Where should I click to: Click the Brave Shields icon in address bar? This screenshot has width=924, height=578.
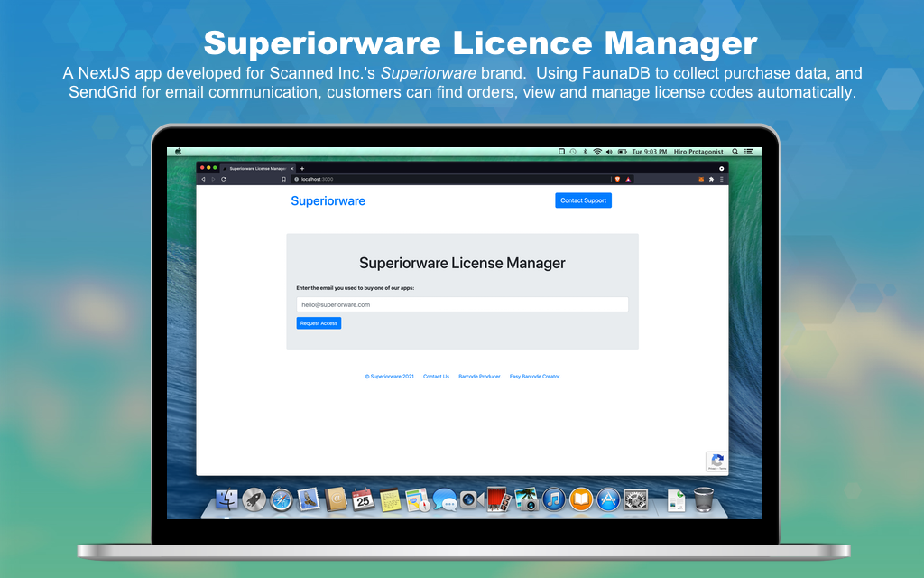coord(617,179)
